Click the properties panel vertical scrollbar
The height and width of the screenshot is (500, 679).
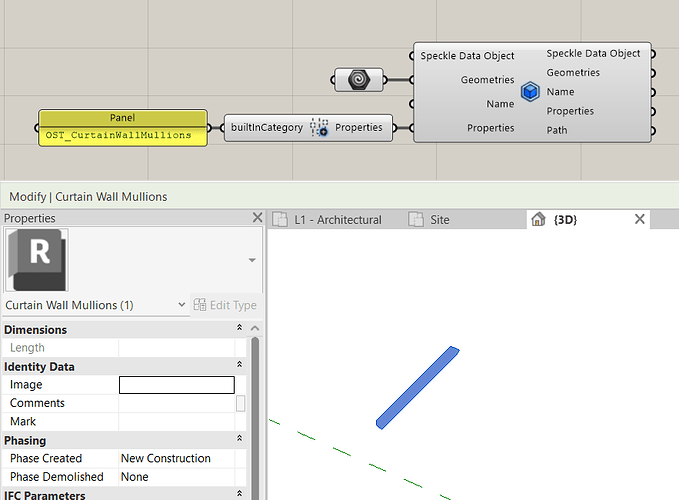(255, 418)
